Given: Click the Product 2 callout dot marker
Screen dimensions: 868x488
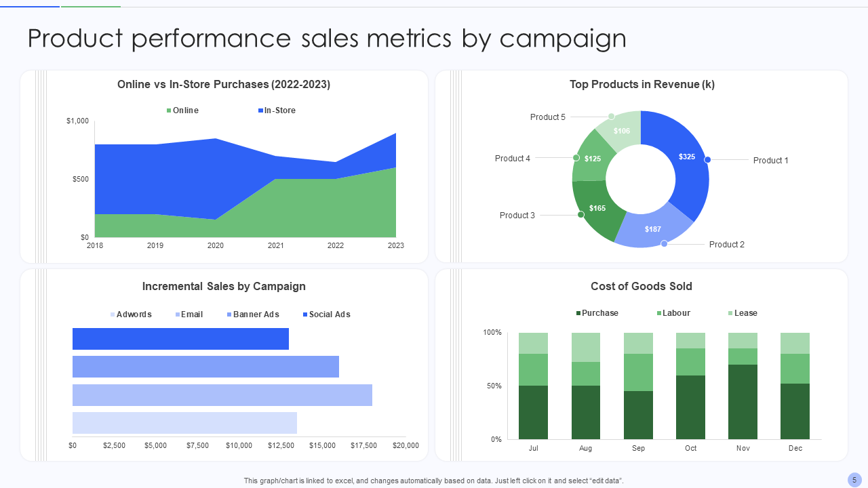Looking at the screenshot, I should 664,243.
